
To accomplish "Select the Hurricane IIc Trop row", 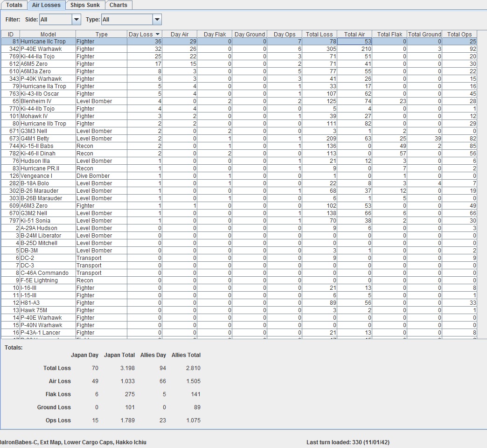I will coord(239,42).
